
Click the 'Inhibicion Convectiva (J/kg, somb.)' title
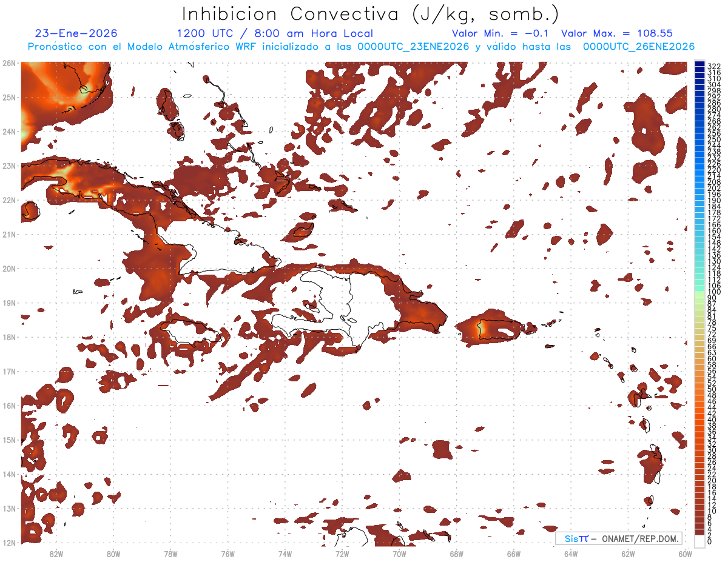(371, 14)
